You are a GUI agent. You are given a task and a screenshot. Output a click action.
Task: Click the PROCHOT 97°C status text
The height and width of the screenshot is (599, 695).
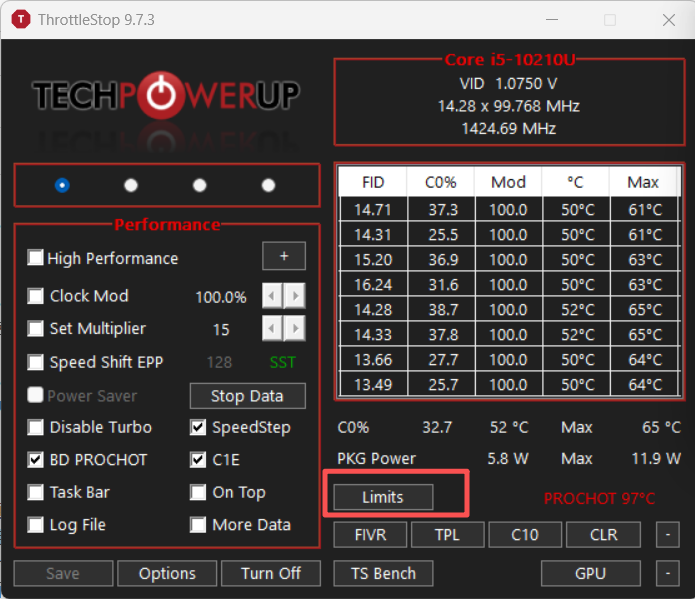click(599, 499)
